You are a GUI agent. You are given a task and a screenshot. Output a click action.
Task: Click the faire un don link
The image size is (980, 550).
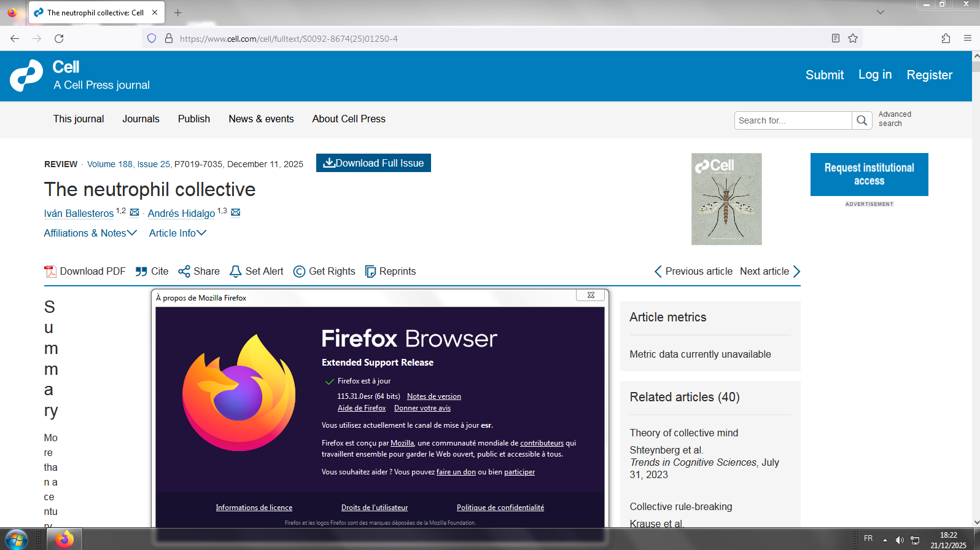click(x=456, y=472)
